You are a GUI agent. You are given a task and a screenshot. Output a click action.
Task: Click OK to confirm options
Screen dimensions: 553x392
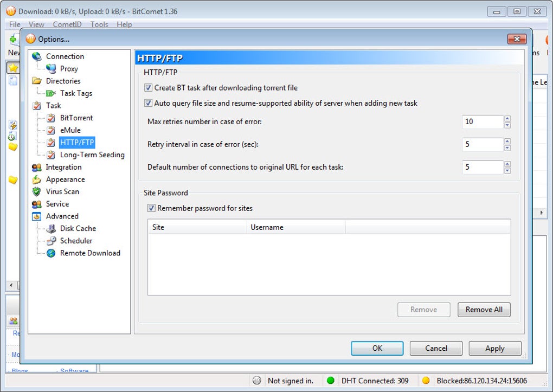click(377, 348)
